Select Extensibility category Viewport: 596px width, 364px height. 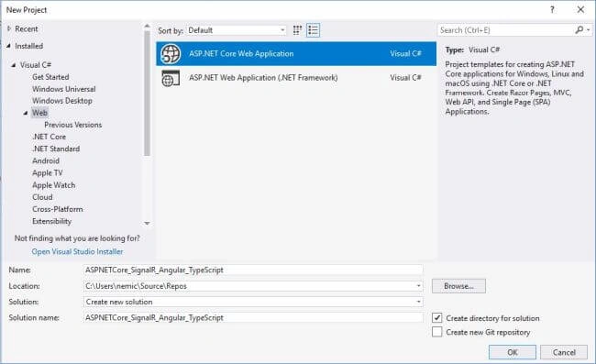pos(51,221)
